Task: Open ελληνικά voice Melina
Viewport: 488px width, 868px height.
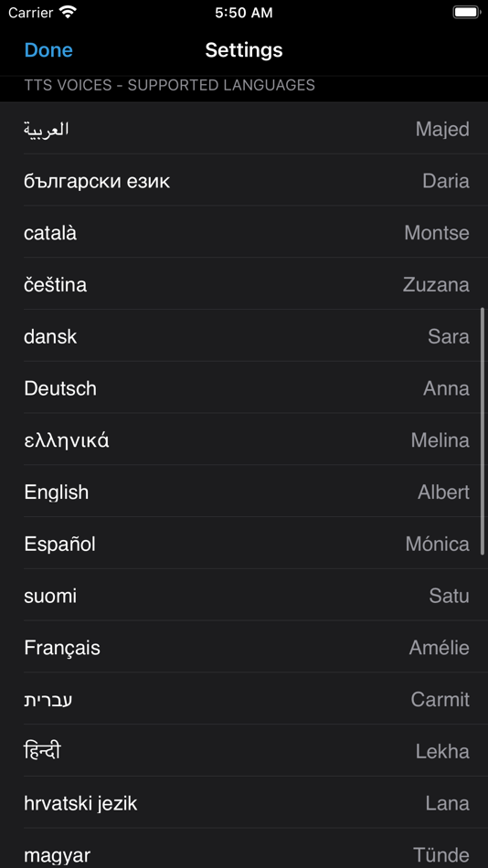Action: [x=244, y=440]
